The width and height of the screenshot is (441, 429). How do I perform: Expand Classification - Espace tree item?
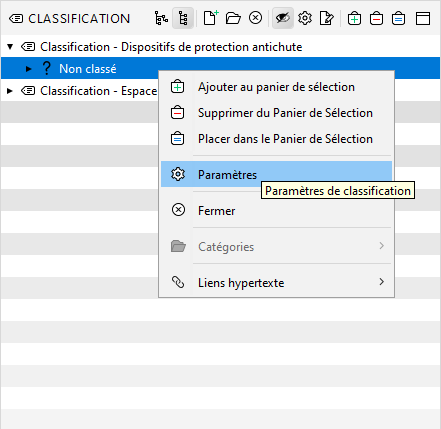10,91
